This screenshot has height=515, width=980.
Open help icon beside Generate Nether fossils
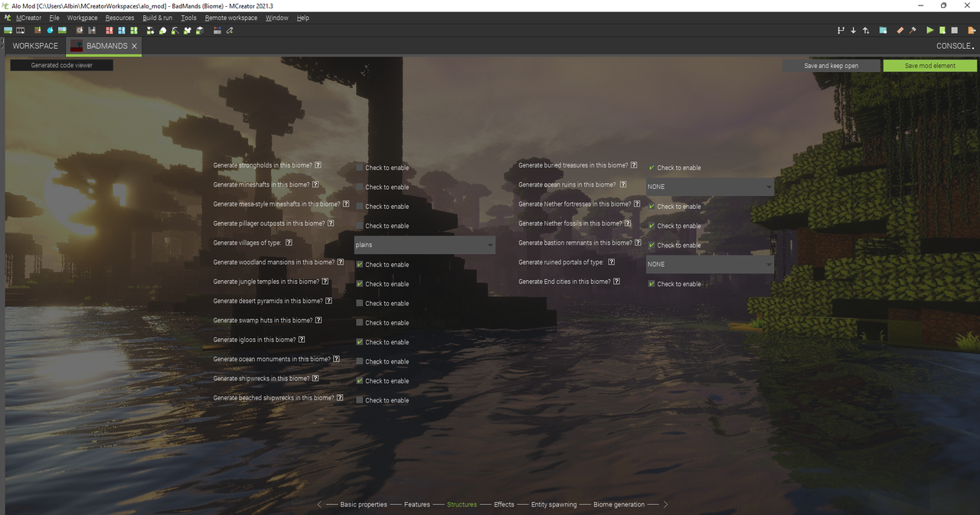tap(628, 223)
